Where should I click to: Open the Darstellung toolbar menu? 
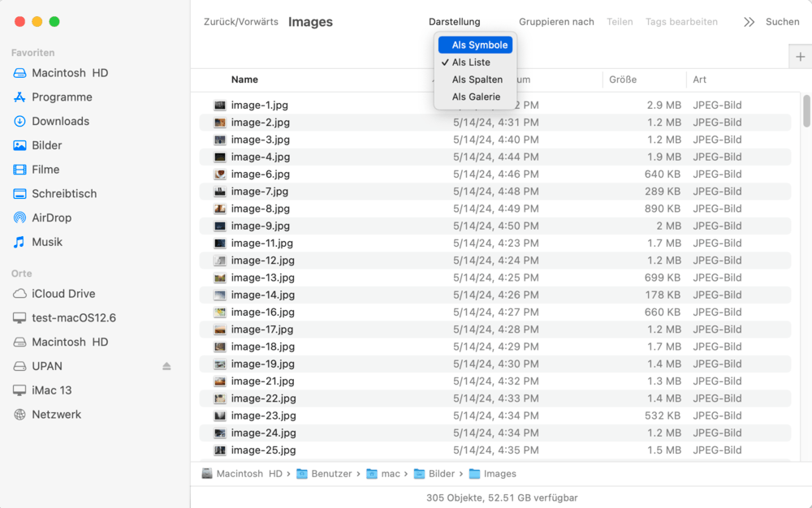[454, 22]
